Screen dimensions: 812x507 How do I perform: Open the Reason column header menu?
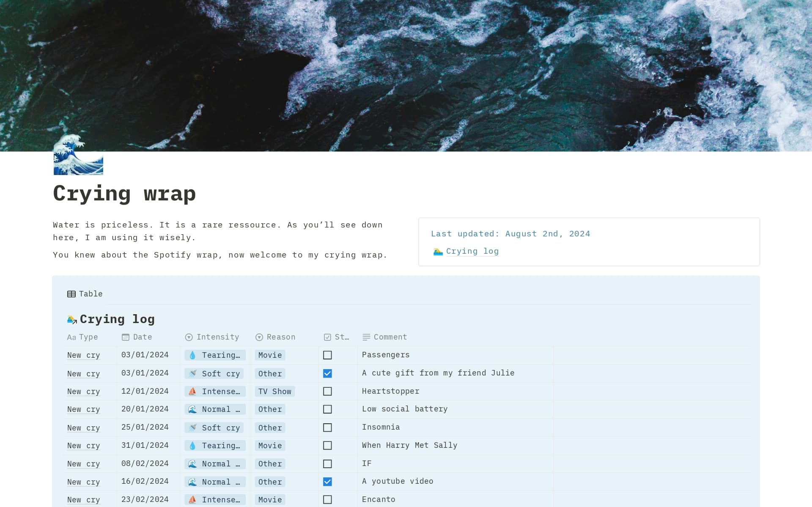coord(275,337)
